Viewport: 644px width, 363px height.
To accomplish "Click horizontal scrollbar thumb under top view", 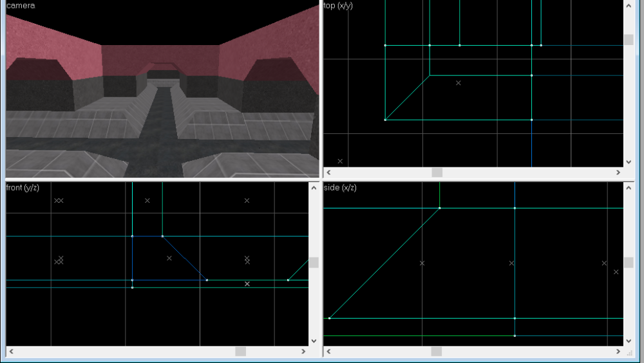I will [437, 172].
